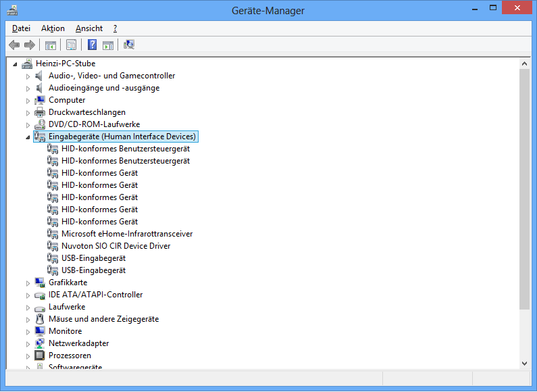Select the Microsoft eHome-Infrarottransceiver entry
The height and width of the screenshot is (392, 537).
pyautogui.click(x=127, y=234)
